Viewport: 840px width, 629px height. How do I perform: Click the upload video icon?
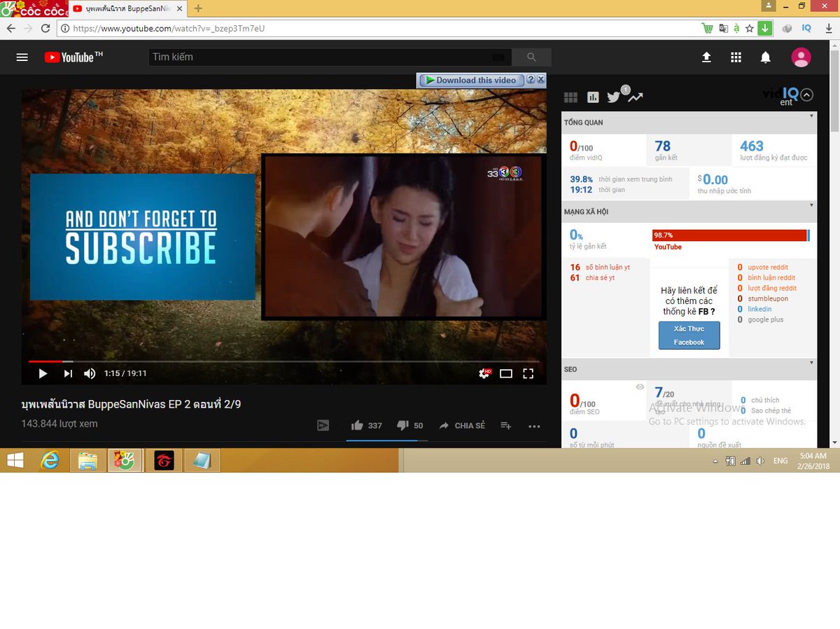coord(706,57)
